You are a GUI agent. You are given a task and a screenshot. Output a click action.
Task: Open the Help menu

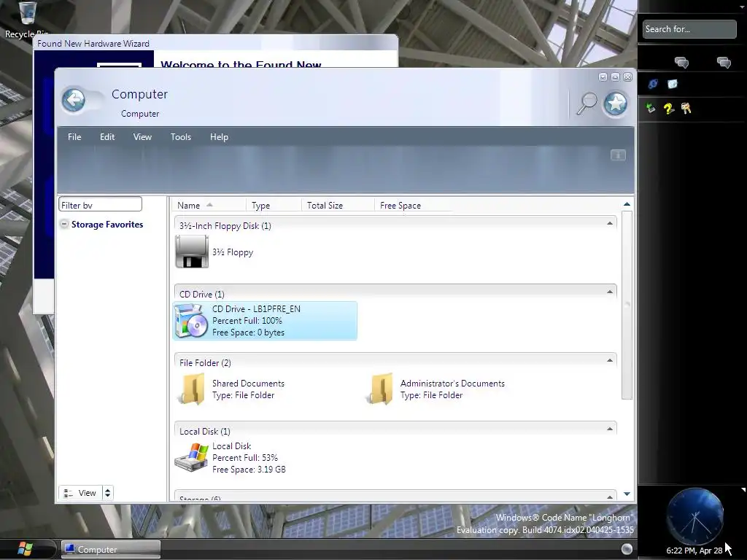pyautogui.click(x=219, y=137)
